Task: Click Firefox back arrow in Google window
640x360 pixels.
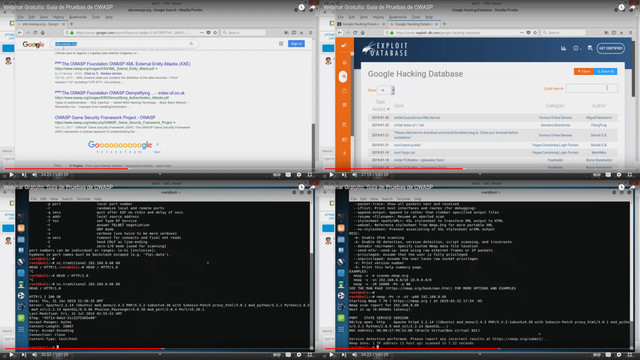Action: tap(20, 32)
